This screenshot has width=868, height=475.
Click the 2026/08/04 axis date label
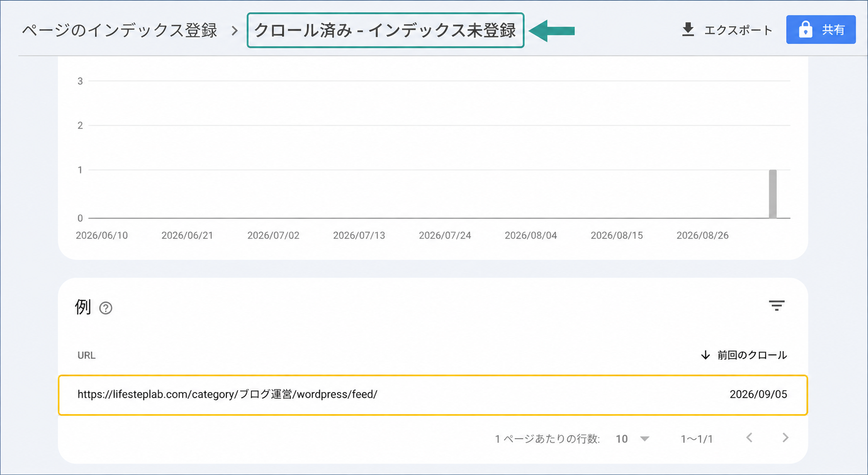tap(531, 235)
